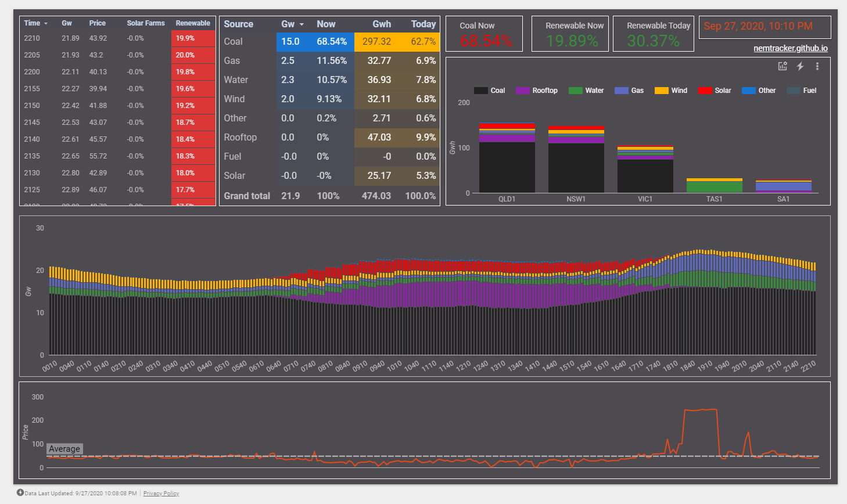Click the data refresh bolt icon in footer
The width and height of the screenshot is (847, 504).
click(20, 493)
